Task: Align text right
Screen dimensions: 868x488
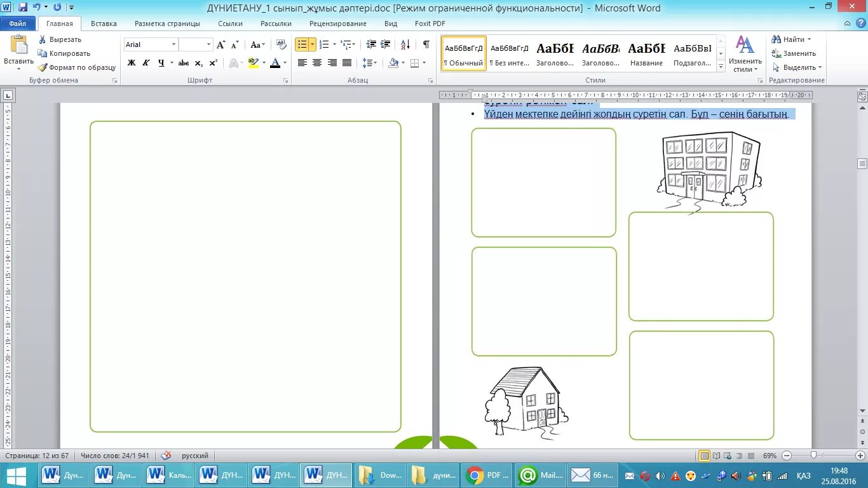Action: [x=332, y=63]
